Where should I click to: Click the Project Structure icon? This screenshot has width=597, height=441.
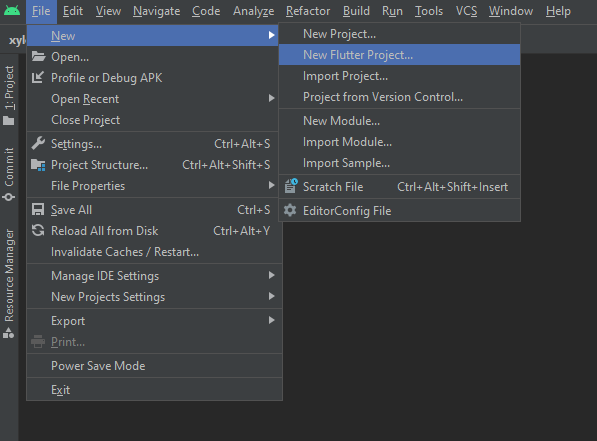(x=38, y=165)
